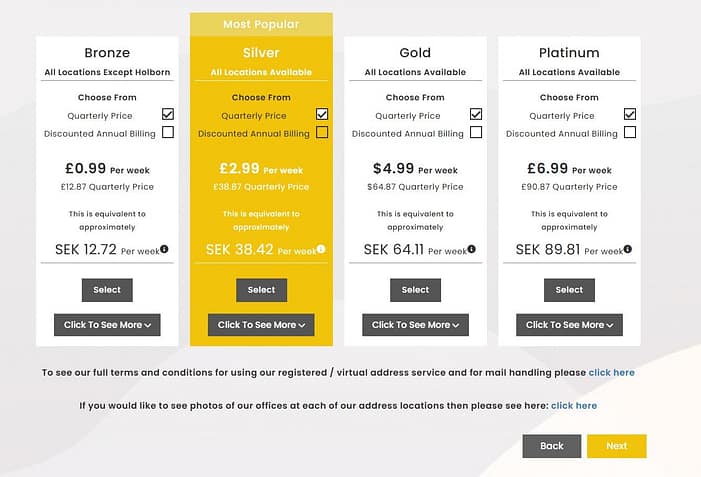Toggle Platinum Quarterly Price checkbox
701x477 pixels.
point(630,114)
